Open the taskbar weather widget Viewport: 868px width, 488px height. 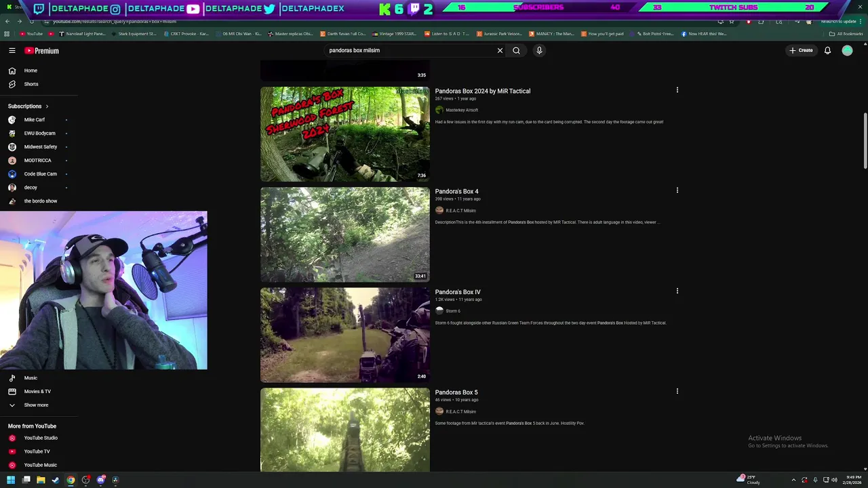click(749, 480)
